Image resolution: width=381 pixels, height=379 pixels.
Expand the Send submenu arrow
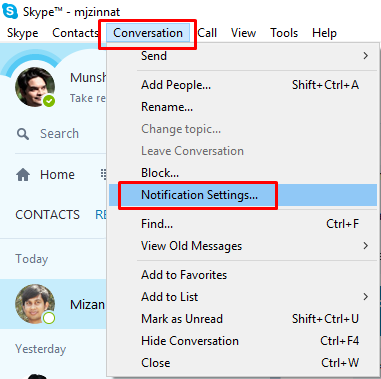point(366,56)
